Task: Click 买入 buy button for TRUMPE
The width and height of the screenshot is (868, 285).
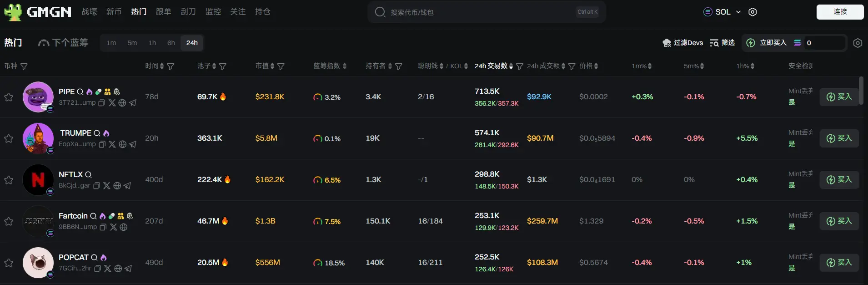Action: pos(839,138)
